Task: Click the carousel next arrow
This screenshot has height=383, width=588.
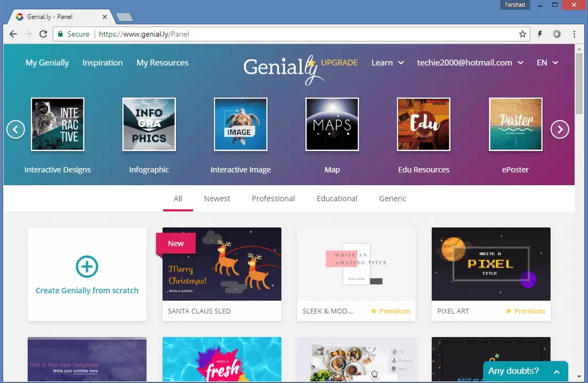Action: click(x=559, y=129)
